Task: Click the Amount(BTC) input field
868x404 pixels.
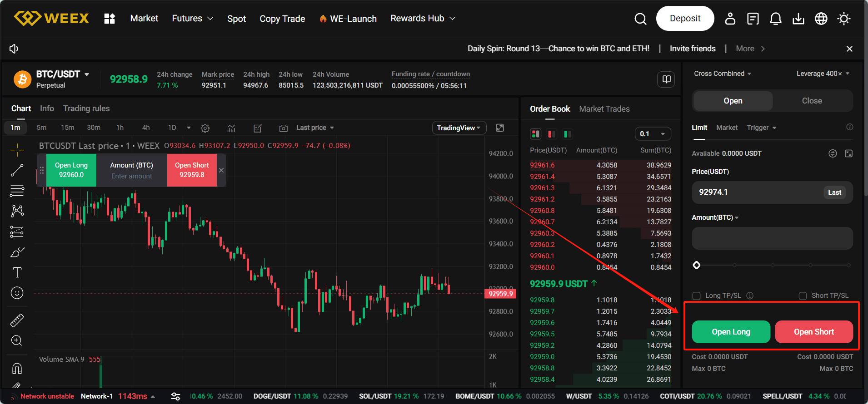Action: [x=772, y=238]
